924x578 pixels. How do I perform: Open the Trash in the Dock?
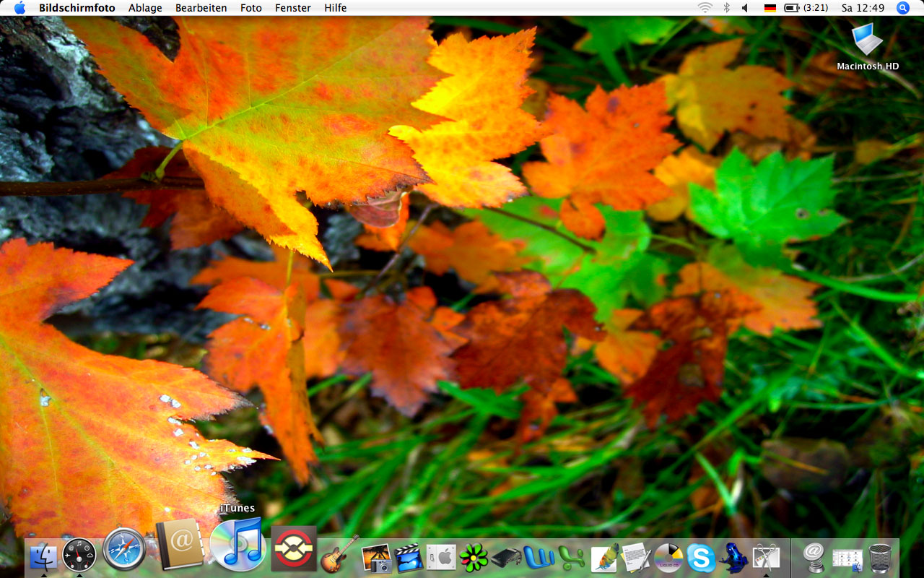(x=881, y=558)
